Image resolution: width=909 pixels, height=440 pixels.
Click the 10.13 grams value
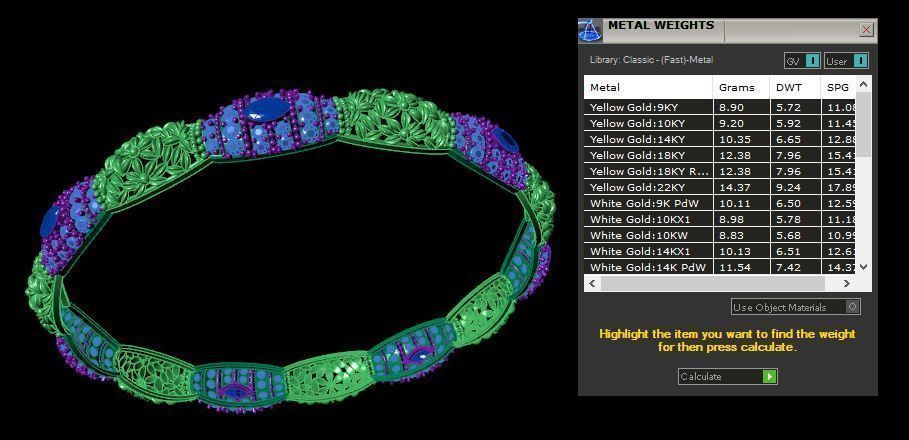tap(733, 252)
